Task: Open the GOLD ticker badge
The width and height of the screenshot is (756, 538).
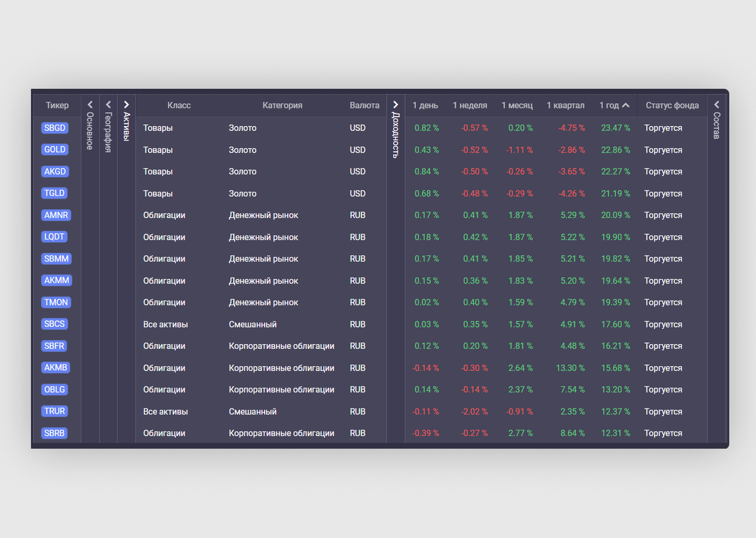Action: pyautogui.click(x=55, y=149)
